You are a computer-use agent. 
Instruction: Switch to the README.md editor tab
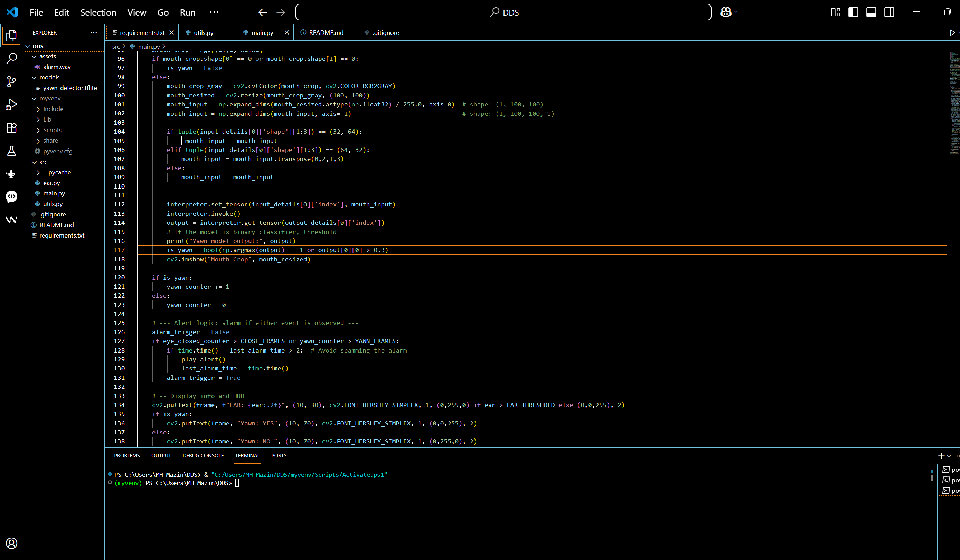(x=326, y=33)
